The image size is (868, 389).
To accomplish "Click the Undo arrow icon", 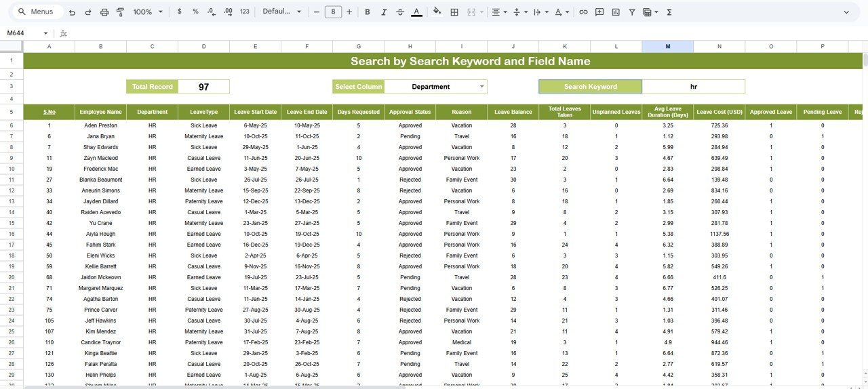I will pos(72,12).
